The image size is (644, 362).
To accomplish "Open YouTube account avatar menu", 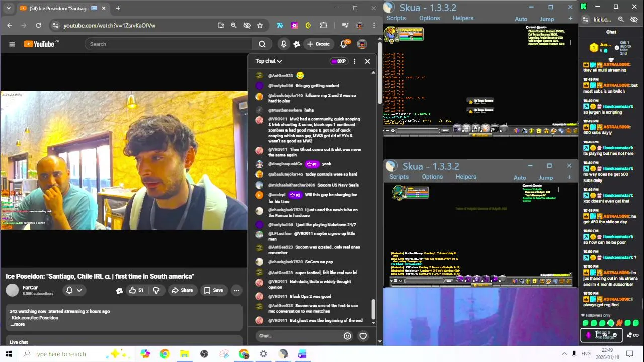I will click(362, 44).
